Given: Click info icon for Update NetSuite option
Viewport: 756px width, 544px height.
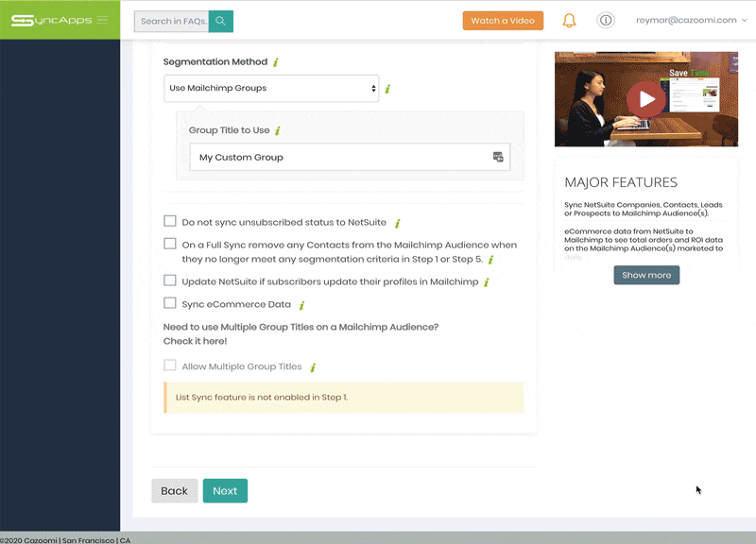Looking at the screenshot, I should click(x=487, y=282).
